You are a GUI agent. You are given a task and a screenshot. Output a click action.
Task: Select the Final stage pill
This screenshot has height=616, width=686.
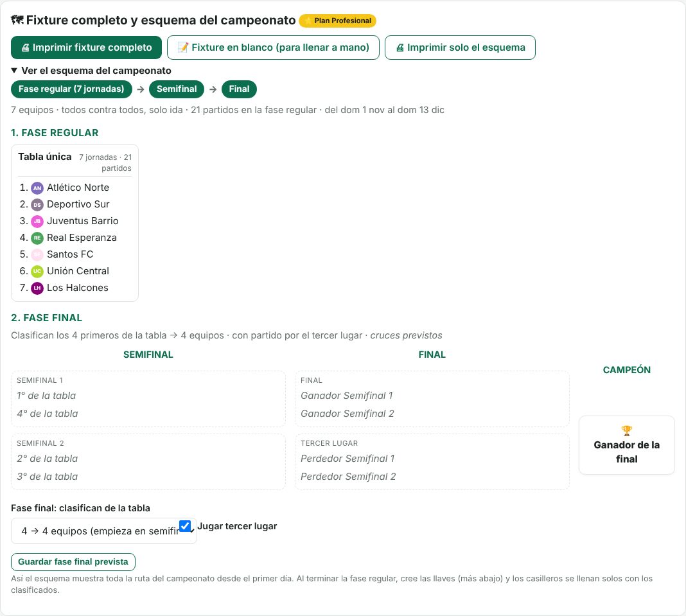click(x=240, y=89)
